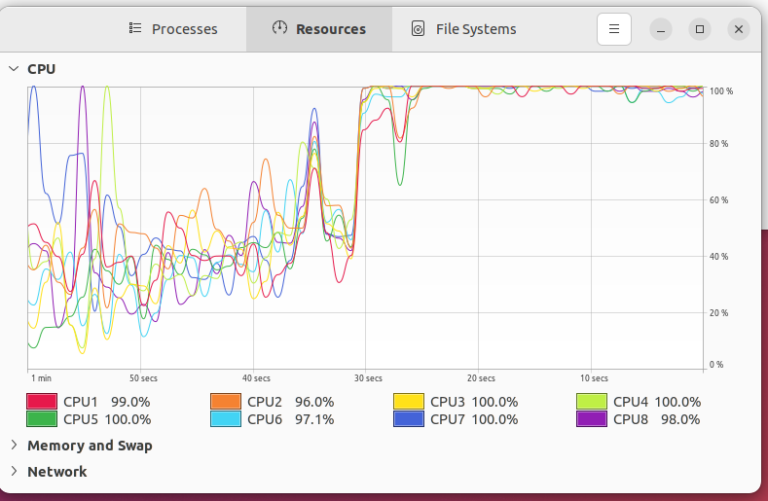The image size is (768, 501).
Task: Open the File Systems tab
Action: (x=464, y=29)
